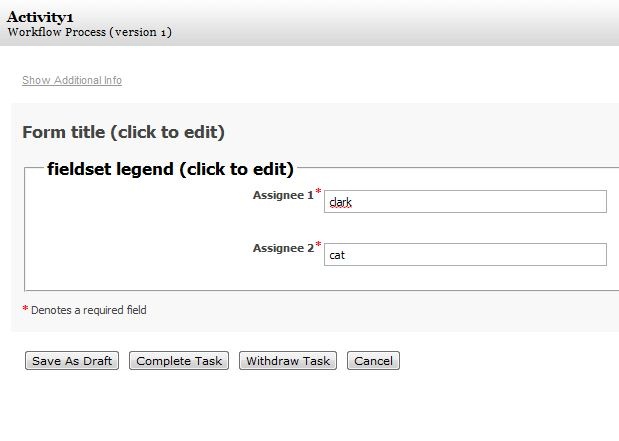619x441 pixels.
Task: Hit the Withdraw Task button
Action: click(x=288, y=361)
